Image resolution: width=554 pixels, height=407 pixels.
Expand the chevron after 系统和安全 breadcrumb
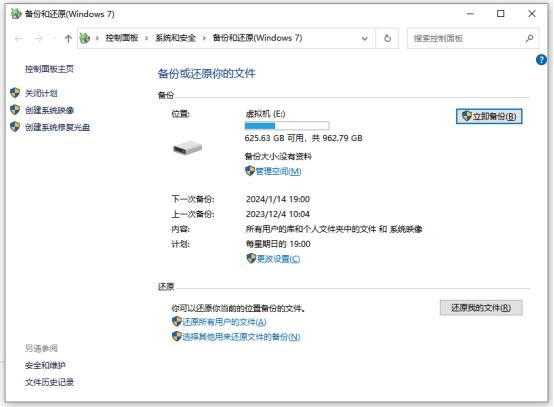point(204,38)
